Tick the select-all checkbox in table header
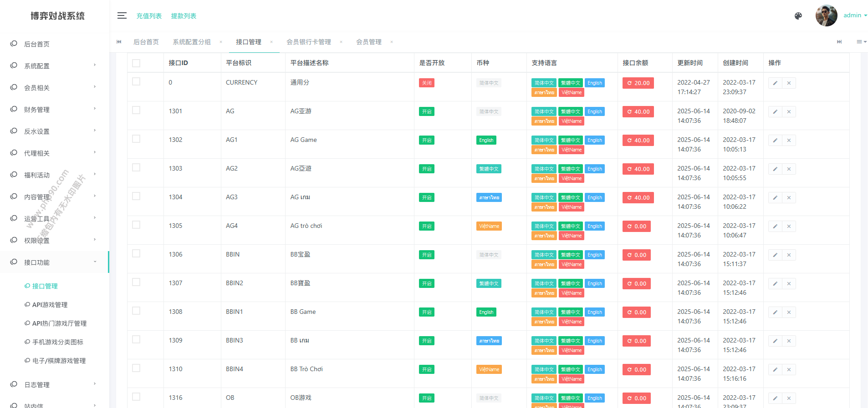 coord(136,63)
